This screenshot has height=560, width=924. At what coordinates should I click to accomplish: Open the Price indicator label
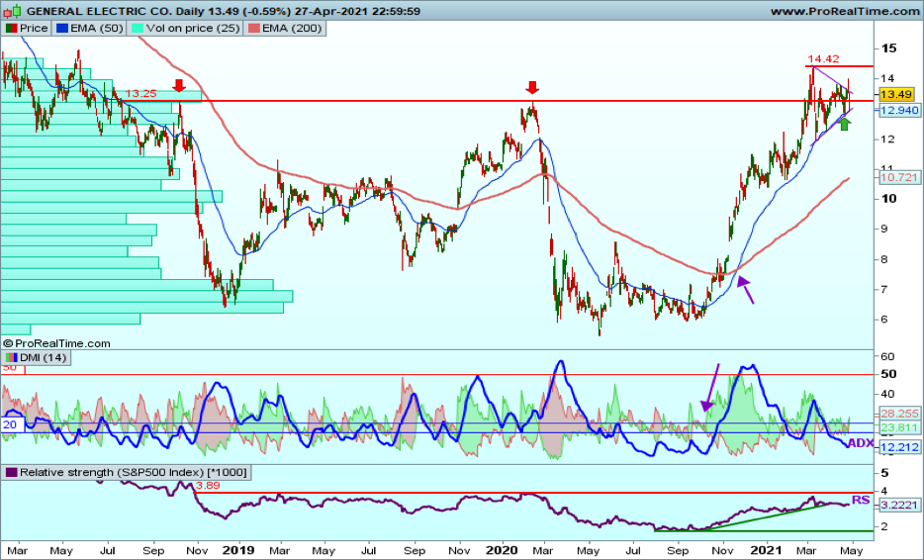[x=27, y=29]
